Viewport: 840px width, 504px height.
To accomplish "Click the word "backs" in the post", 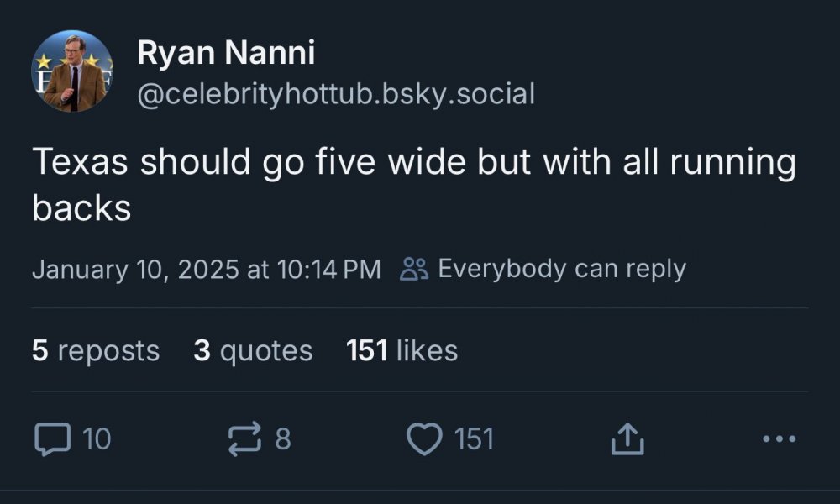I will point(81,208).
